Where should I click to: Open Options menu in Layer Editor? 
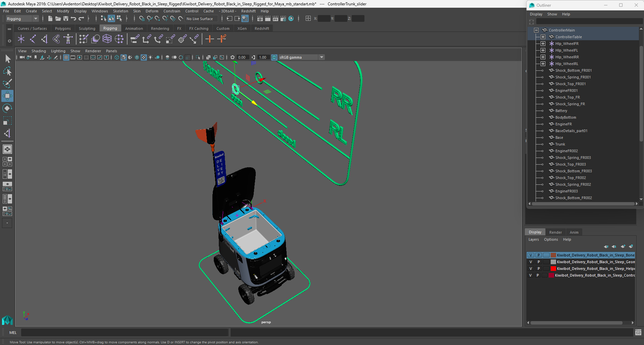point(551,239)
